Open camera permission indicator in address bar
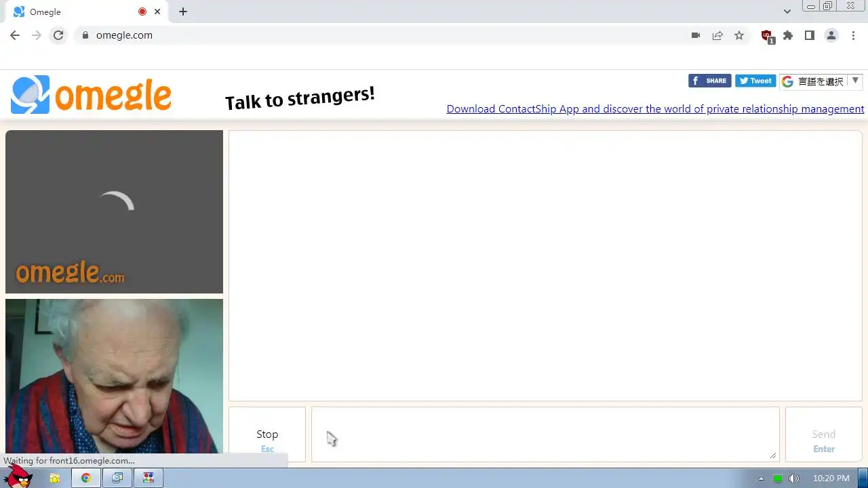 tap(696, 35)
